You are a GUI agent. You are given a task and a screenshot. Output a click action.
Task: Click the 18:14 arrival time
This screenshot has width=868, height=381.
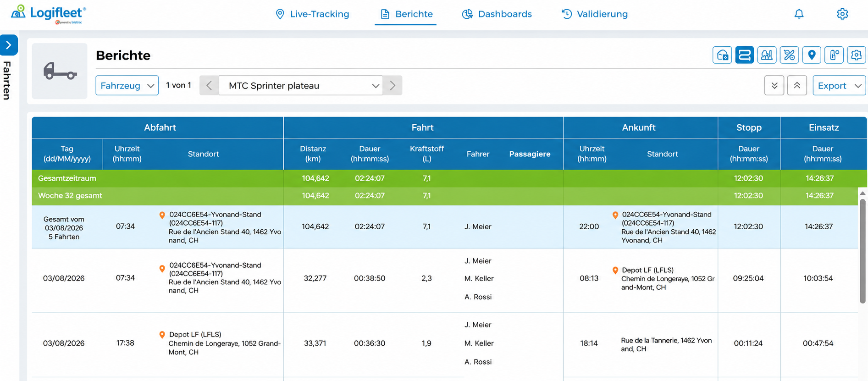(x=589, y=343)
